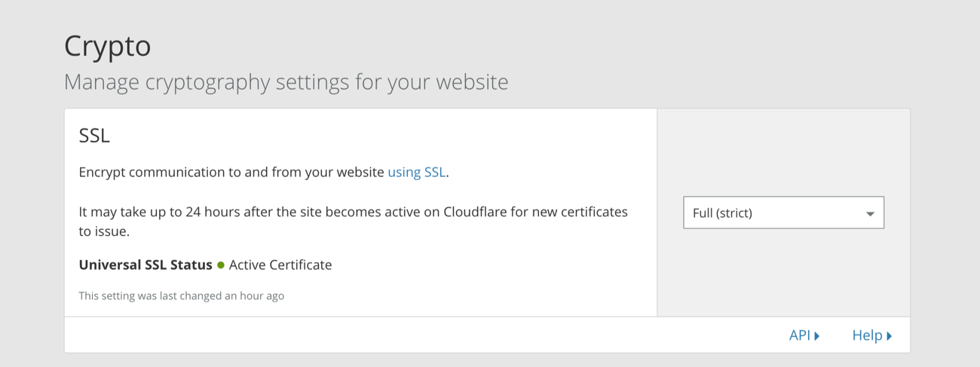
Task: Click the triangle icon beside API
Action: [x=817, y=336]
